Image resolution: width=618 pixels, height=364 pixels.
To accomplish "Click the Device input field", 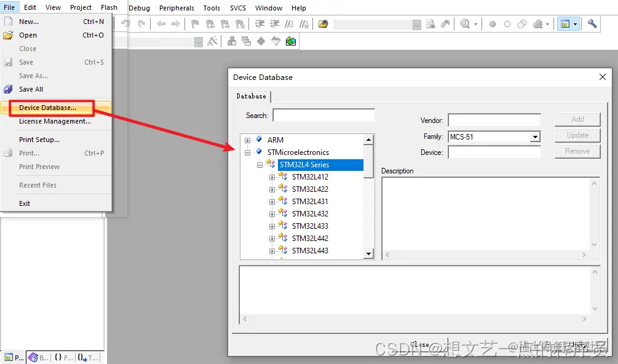I will (x=494, y=152).
